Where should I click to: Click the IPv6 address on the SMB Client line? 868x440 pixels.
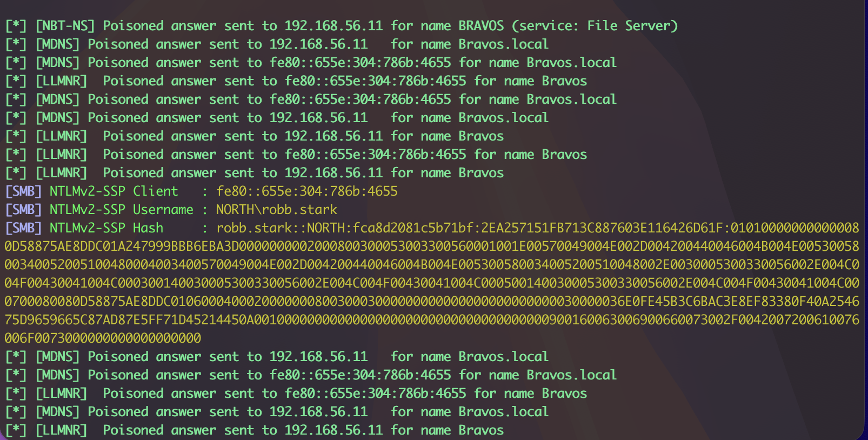tap(306, 191)
